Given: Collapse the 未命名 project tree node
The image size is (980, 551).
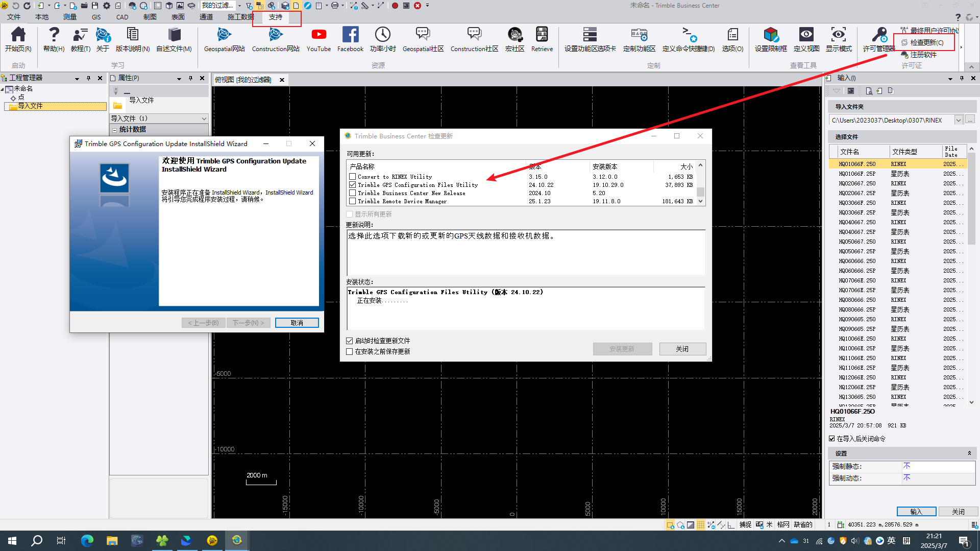Looking at the screenshot, I should pos(3,89).
